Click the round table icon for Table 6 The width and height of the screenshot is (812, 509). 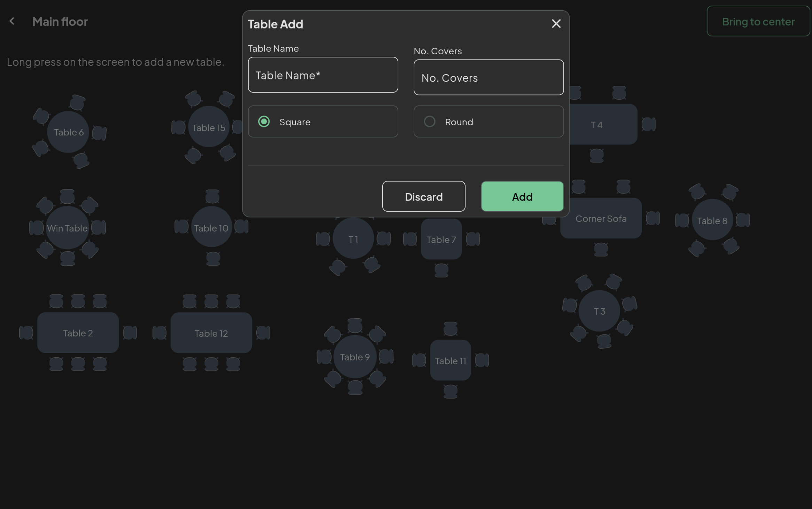[x=69, y=131]
